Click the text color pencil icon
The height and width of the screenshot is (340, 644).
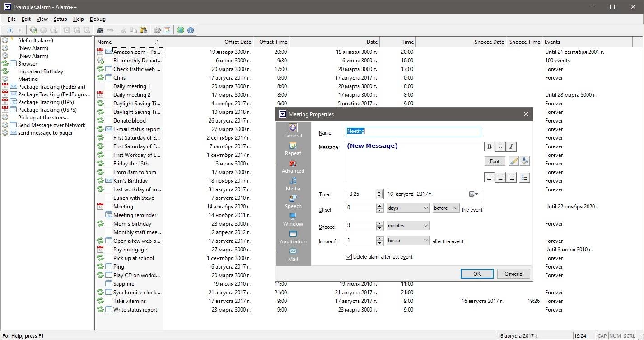pyautogui.click(x=513, y=161)
